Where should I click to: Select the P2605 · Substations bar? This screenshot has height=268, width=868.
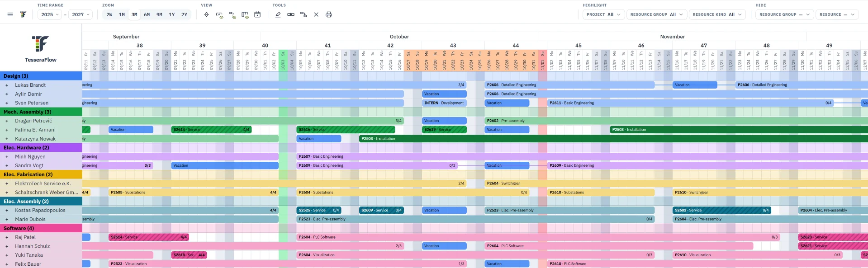coord(194,193)
